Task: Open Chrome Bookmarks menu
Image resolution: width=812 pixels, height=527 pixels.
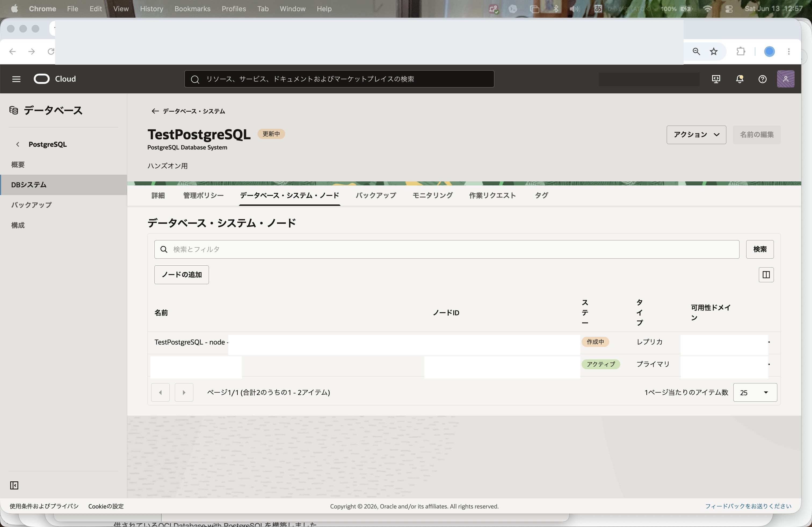Action: click(193, 9)
